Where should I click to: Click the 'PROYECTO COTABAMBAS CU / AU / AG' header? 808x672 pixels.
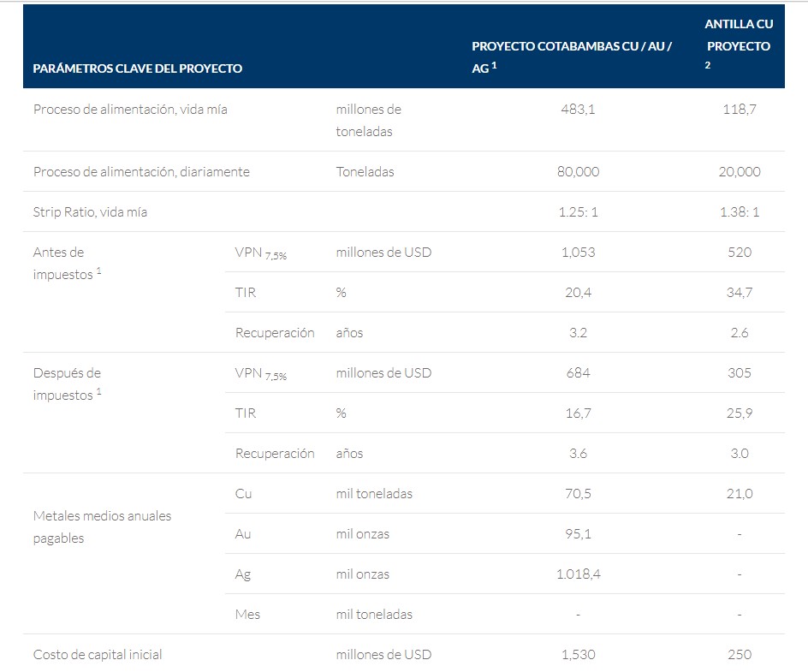(572, 57)
